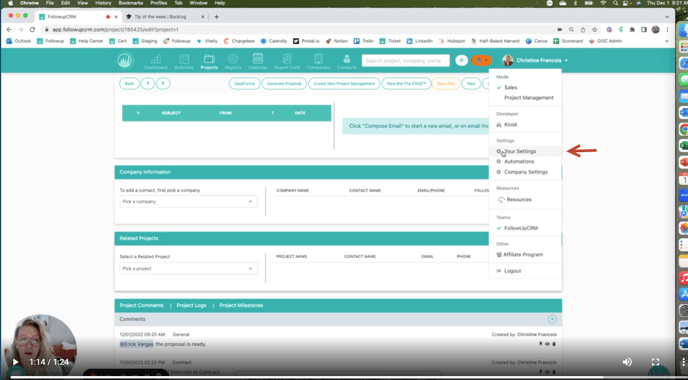Click the Back button

click(129, 83)
